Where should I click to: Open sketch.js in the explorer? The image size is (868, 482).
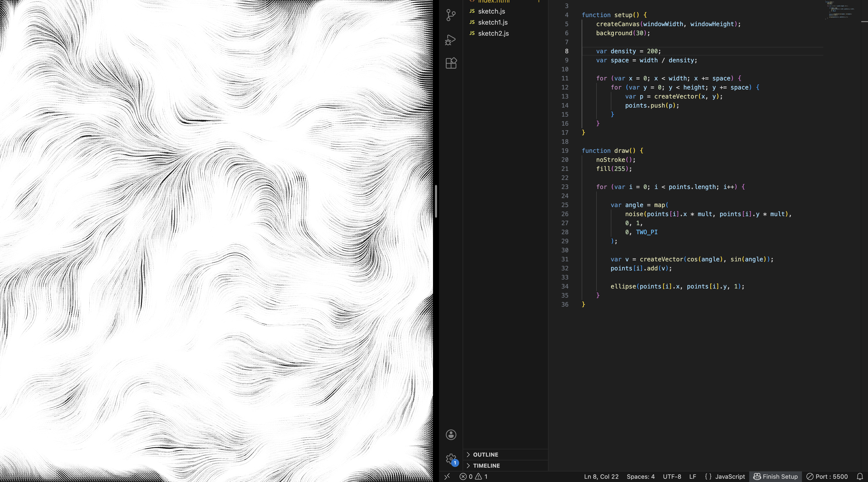[x=505, y=11]
